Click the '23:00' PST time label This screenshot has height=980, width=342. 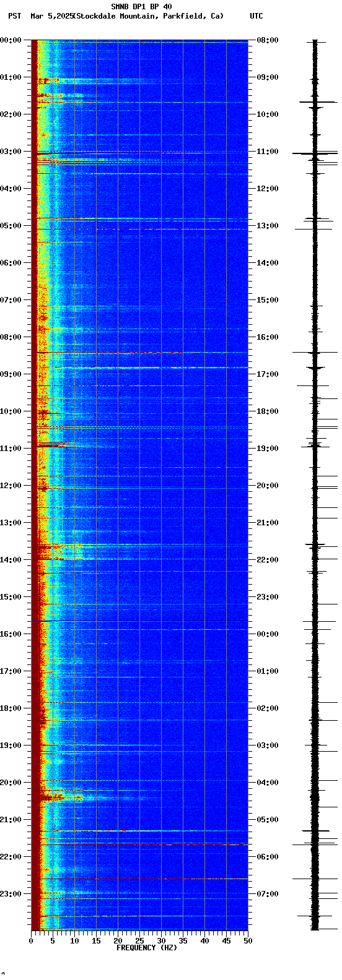point(11,894)
